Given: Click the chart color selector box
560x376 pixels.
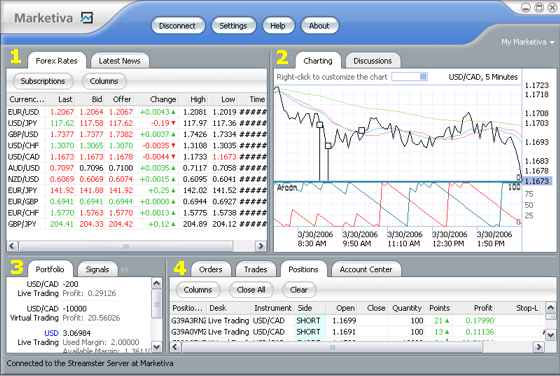Looking at the screenshot, I should [x=409, y=76].
